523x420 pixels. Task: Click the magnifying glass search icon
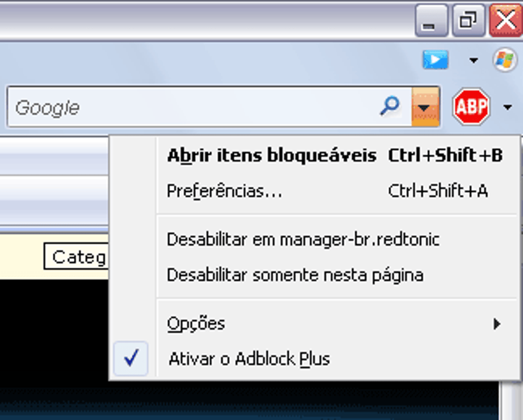coord(390,107)
